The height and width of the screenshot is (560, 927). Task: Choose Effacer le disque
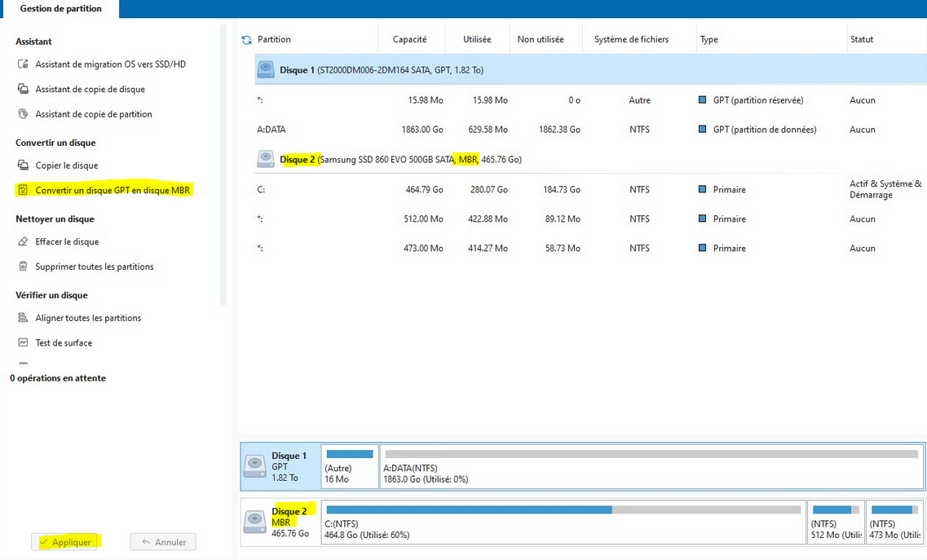[67, 241]
